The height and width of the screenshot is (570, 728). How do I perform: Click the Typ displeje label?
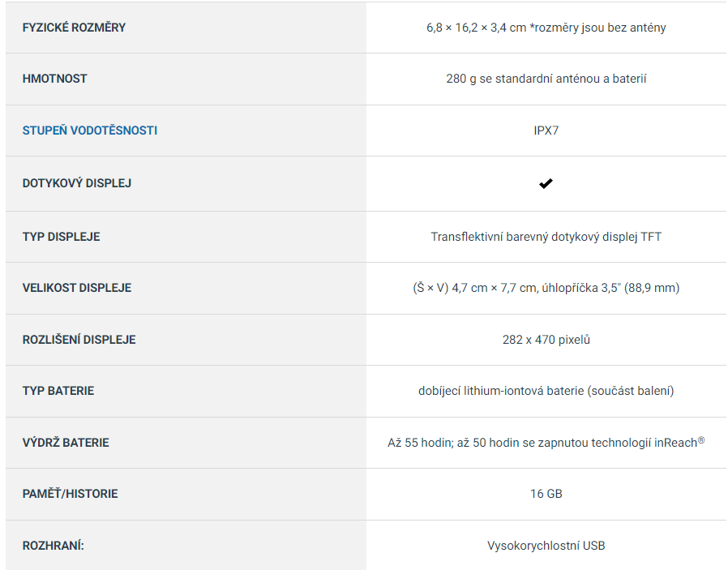[62, 237]
